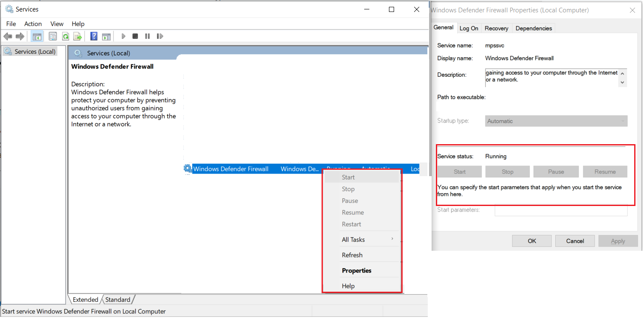Viewport: 644px width, 319px height.
Task: Choose Pause in the context menu
Action: click(362, 201)
